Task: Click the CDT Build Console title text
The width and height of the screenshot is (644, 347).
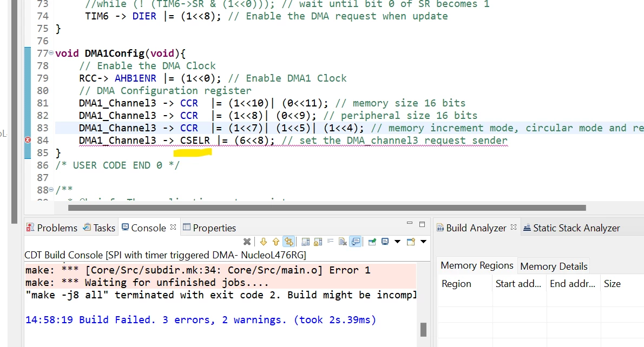Action: pyautogui.click(x=165, y=255)
